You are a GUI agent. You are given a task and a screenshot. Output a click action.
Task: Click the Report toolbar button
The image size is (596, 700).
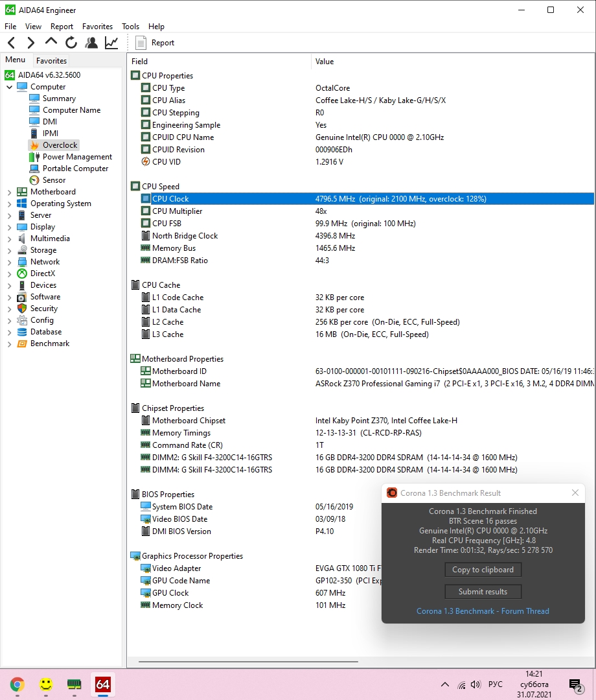point(155,43)
